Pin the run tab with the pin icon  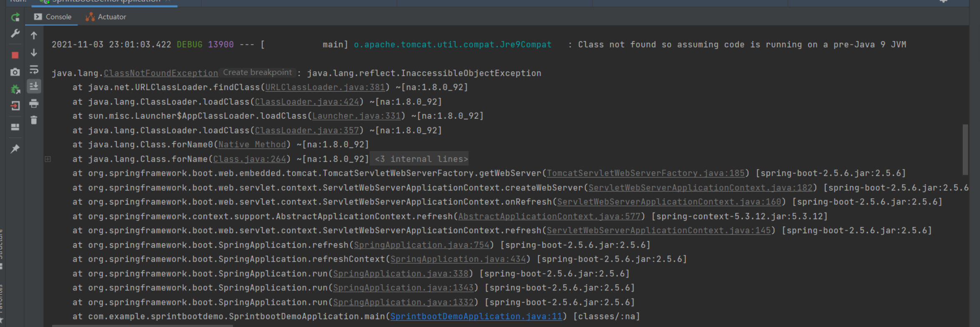[15, 149]
